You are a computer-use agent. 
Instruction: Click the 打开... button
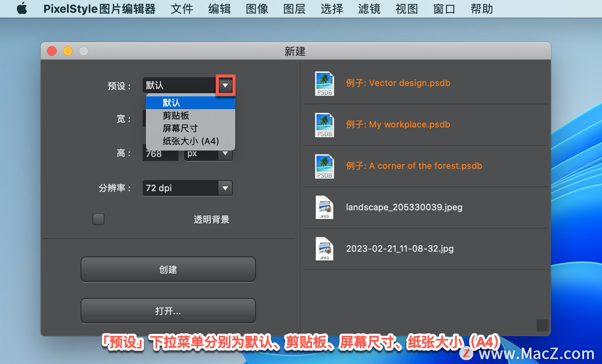[x=168, y=311]
